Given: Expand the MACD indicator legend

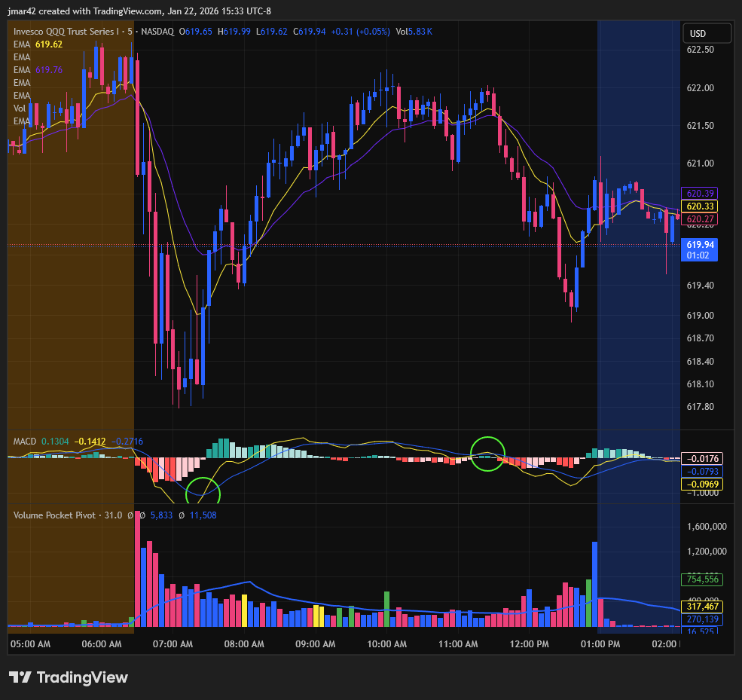Looking at the screenshot, I should point(26,441).
